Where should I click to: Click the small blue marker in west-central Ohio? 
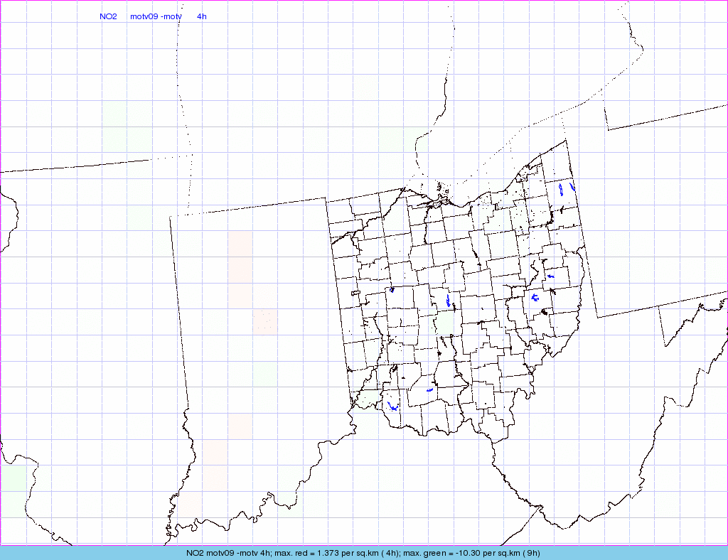pyautogui.click(x=392, y=289)
